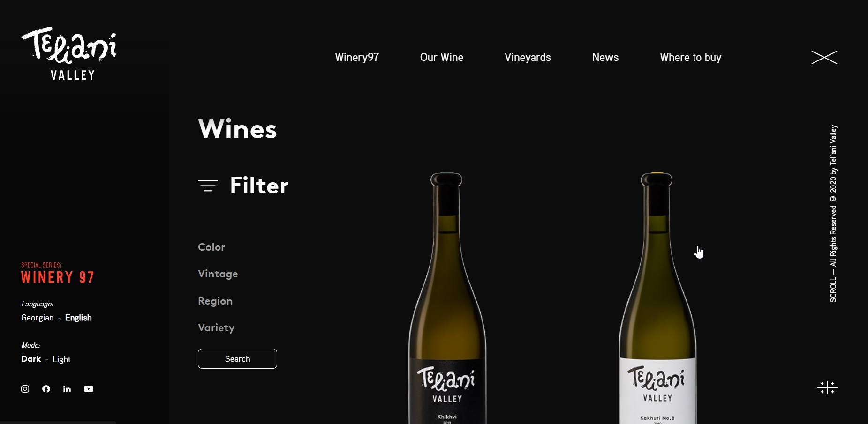Open the YouTube social link
868x424 pixels.
[89, 389]
